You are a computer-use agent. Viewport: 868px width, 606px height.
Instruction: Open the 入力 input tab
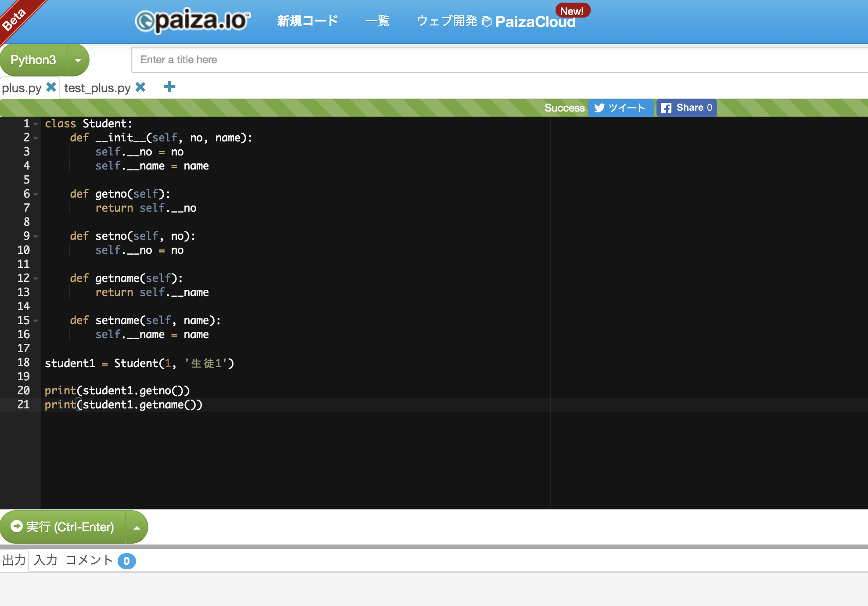(46, 560)
